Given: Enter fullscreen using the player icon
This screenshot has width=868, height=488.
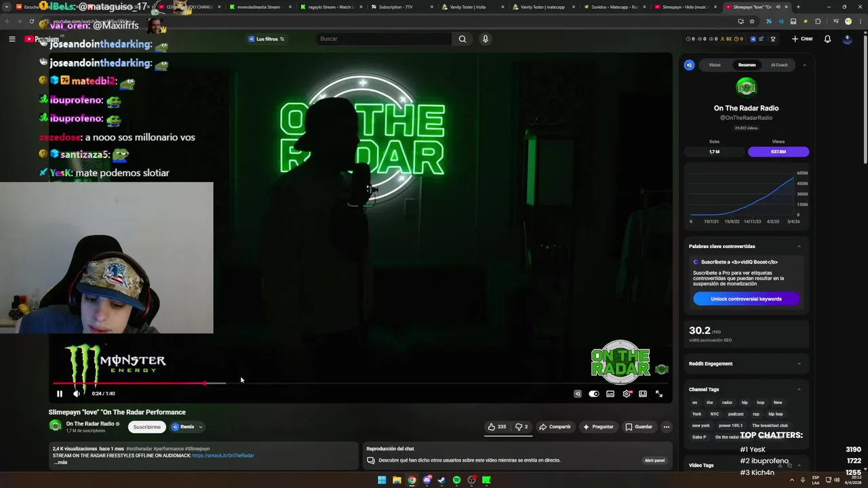Looking at the screenshot, I should click(659, 394).
